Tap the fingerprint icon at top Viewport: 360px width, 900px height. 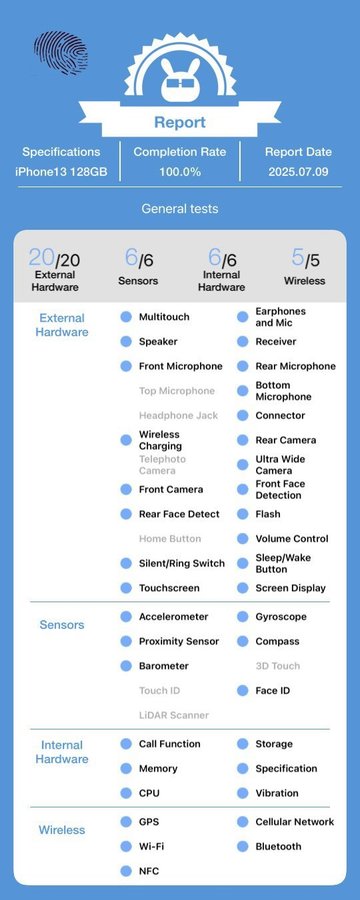tap(61, 52)
